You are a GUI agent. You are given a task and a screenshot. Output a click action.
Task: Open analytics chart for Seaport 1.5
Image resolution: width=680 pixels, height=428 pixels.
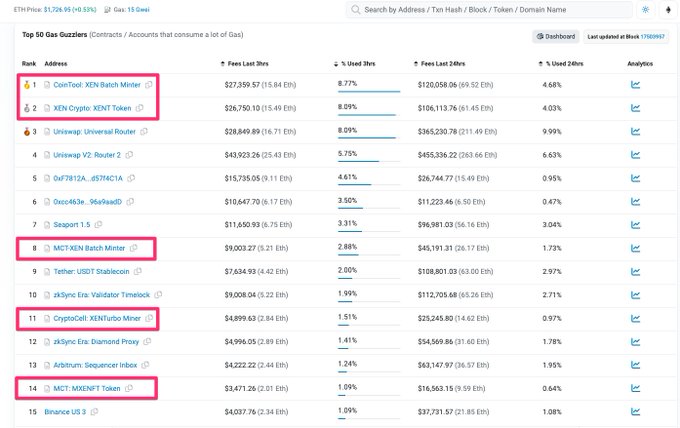tap(635, 225)
